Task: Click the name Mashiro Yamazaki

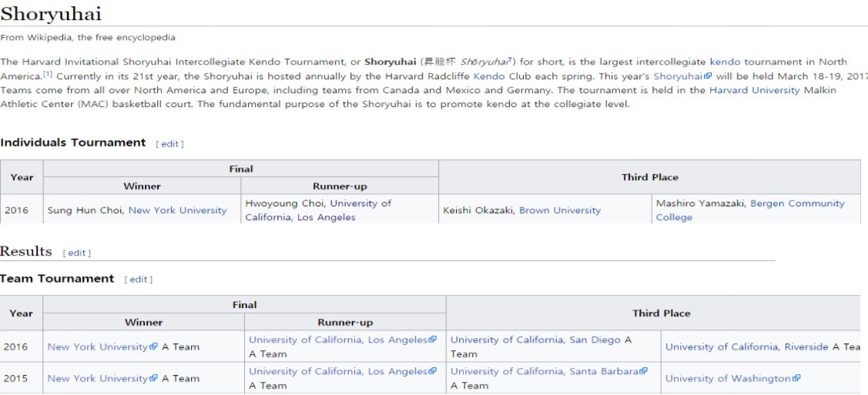Action: 701,203
